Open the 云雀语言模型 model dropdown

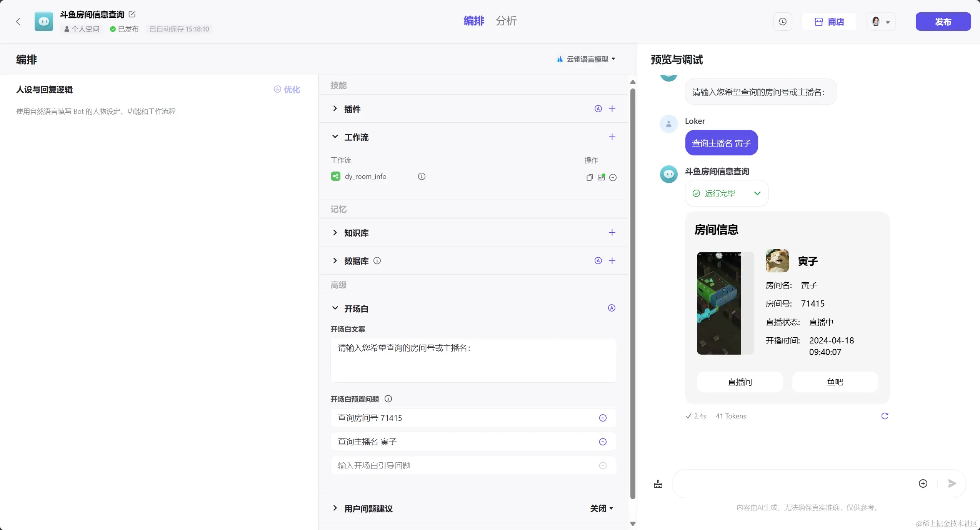tap(587, 59)
